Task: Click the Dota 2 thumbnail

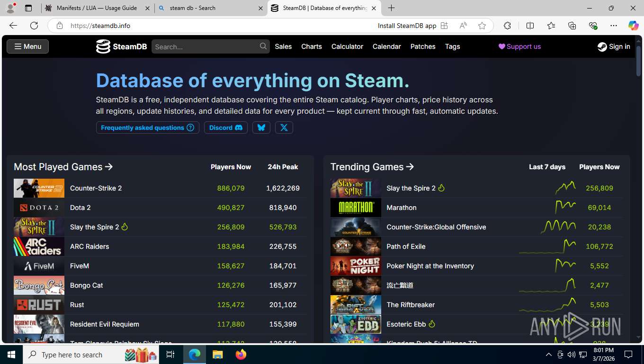Action: (x=39, y=208)
